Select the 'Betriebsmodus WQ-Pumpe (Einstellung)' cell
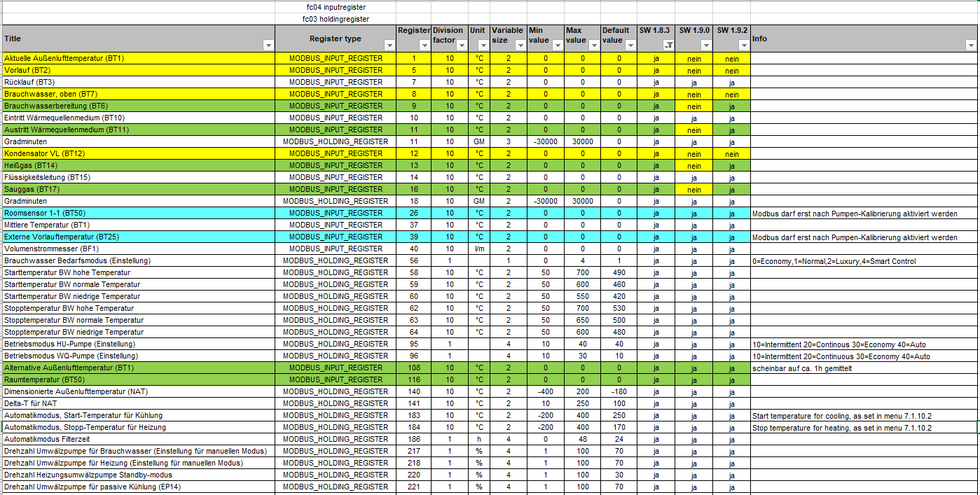980x495 pixels. (138, 356)
